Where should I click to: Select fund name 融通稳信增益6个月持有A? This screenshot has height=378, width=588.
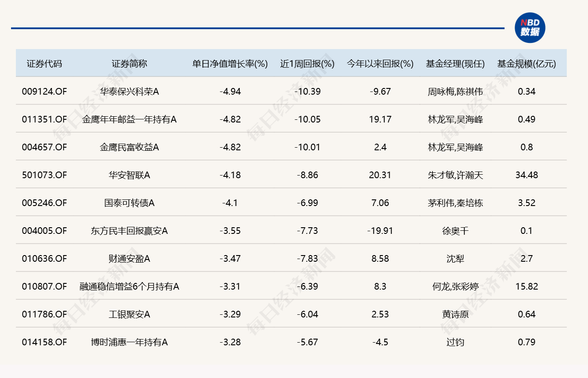click(x=129, y=286)
